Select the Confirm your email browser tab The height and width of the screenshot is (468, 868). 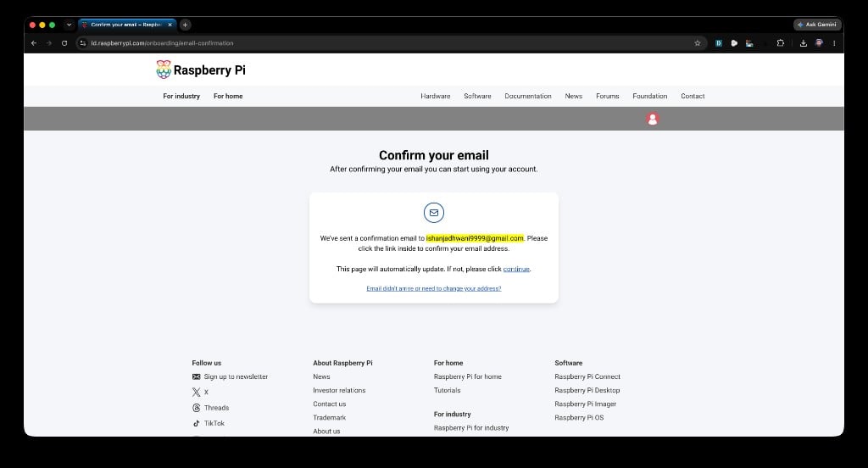[x=126, y=25]
